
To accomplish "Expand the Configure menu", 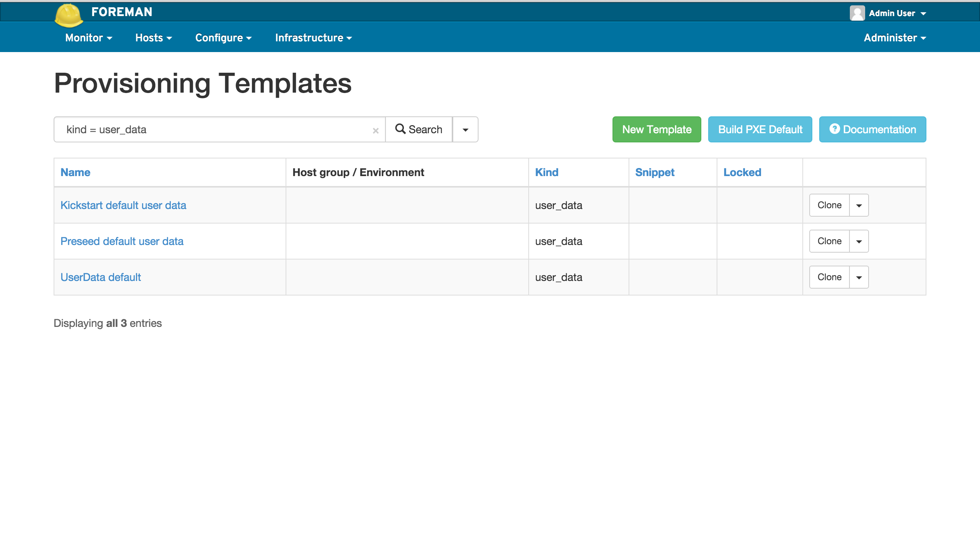I will point(224,38).
